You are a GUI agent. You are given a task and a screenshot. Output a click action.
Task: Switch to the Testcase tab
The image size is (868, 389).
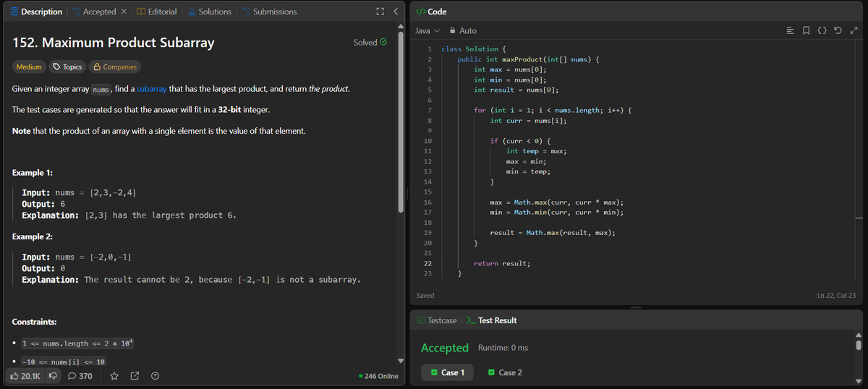(437, 320)
